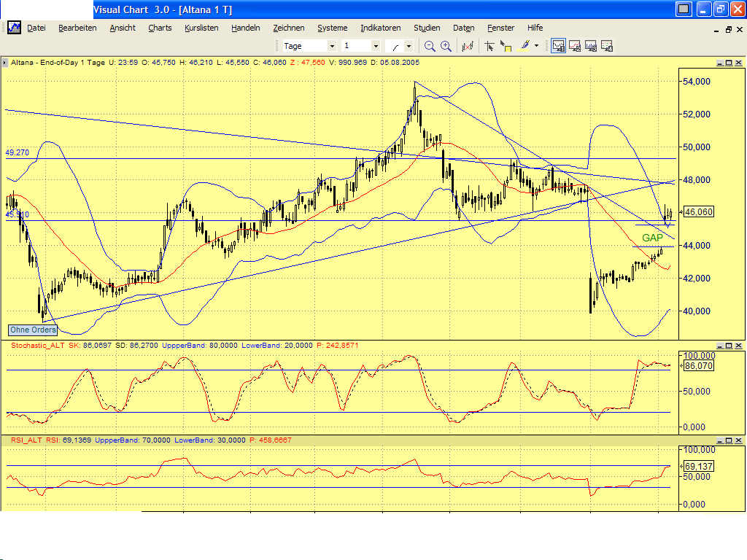The width and height of the screenshot is (747, 560).
Task: Open chart workspace template 1
Action: point(558,45)
